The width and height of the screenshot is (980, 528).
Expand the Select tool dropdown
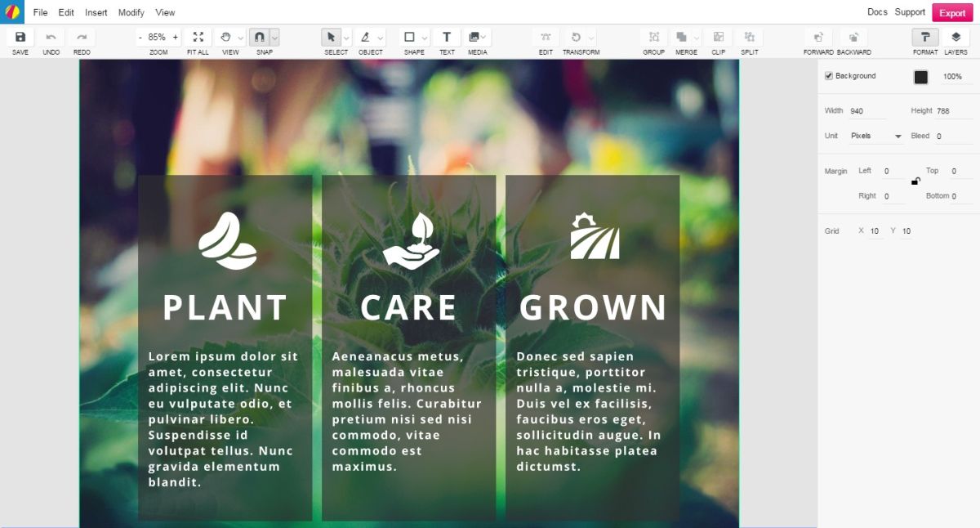pos(346,38)
